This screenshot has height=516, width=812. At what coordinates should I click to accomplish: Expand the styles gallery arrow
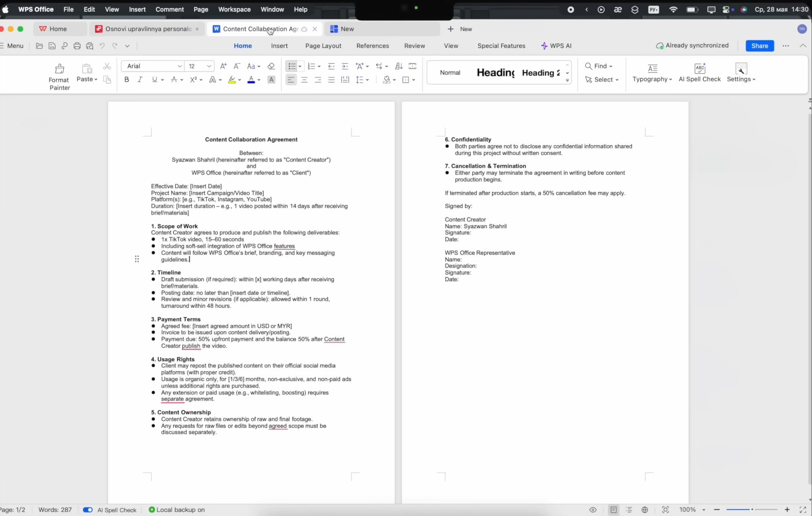[x=567, y=80]
